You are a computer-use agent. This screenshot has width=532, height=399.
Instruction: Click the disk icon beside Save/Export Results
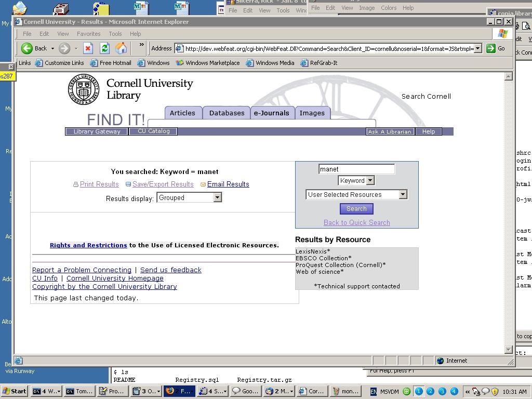[x=128, y=184]
